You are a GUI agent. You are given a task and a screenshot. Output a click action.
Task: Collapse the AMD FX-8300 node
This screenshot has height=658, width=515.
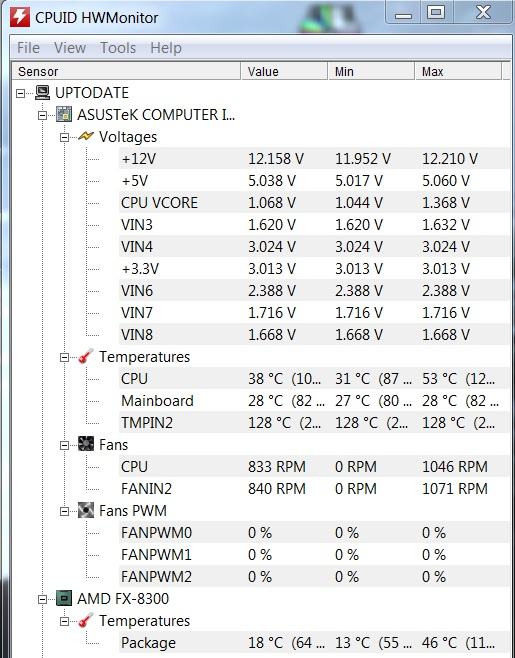[x=42, y=599]
